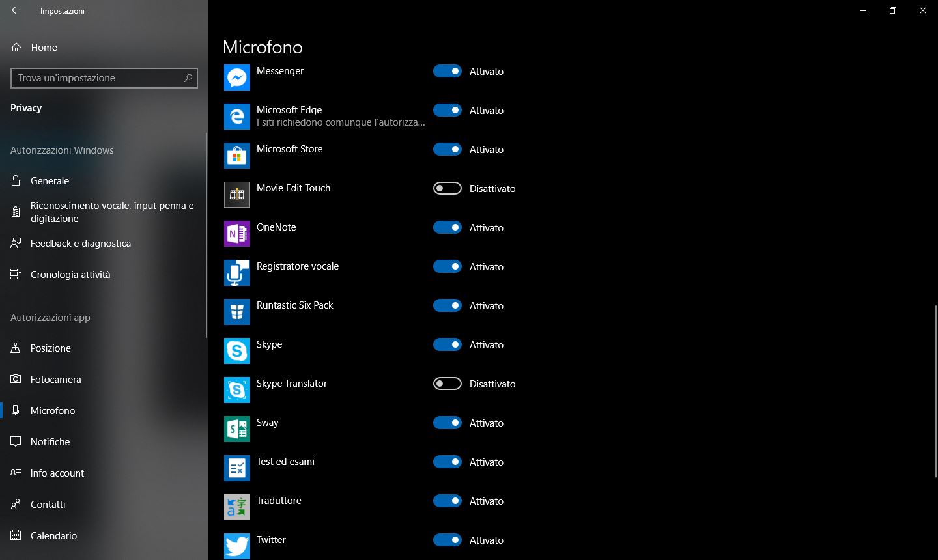The width and height of the screenshot is (938, 560).
Task: Click the Runtastic Six Pack icon
Action: tap(237, 312)
